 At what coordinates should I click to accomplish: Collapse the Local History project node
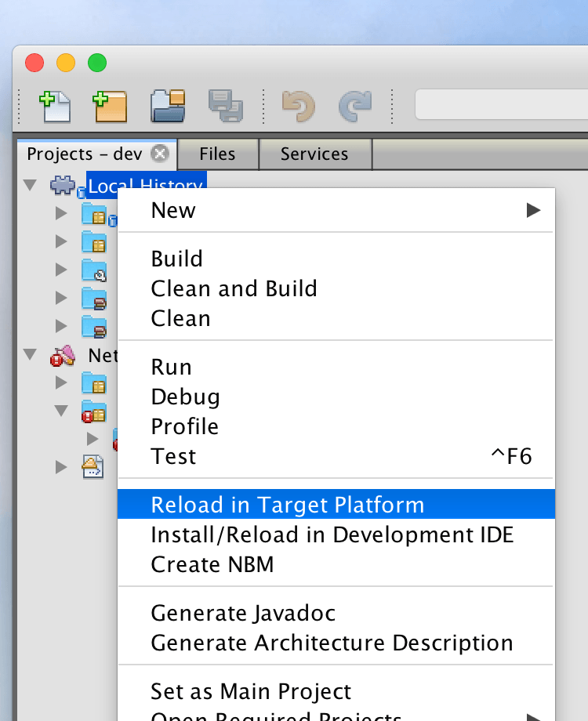point(31,186)
